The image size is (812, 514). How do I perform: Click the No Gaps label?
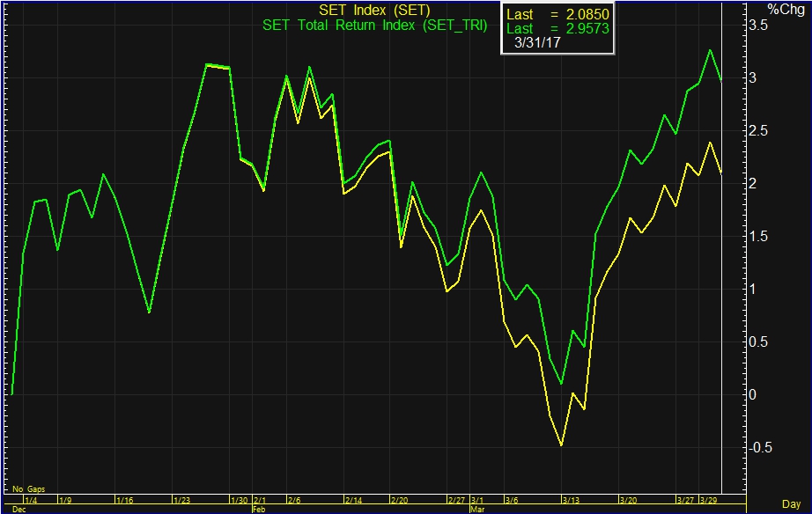(28, 488)
